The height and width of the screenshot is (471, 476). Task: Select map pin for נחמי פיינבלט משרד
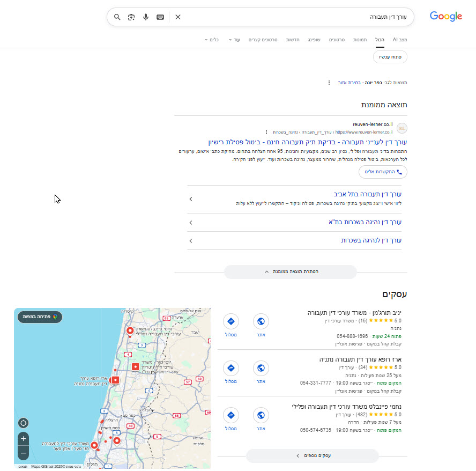pyautogui.click(x=130, y=330)
